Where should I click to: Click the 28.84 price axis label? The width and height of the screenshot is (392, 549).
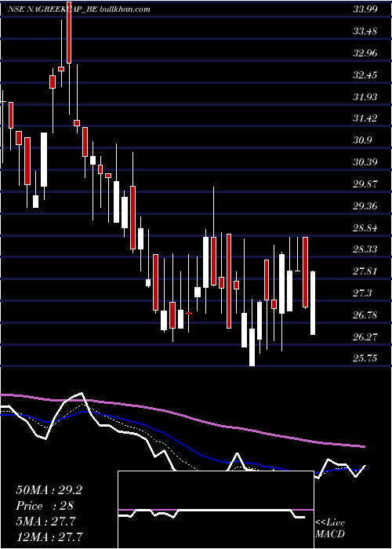pyautogui.click(x=365, y=227)
